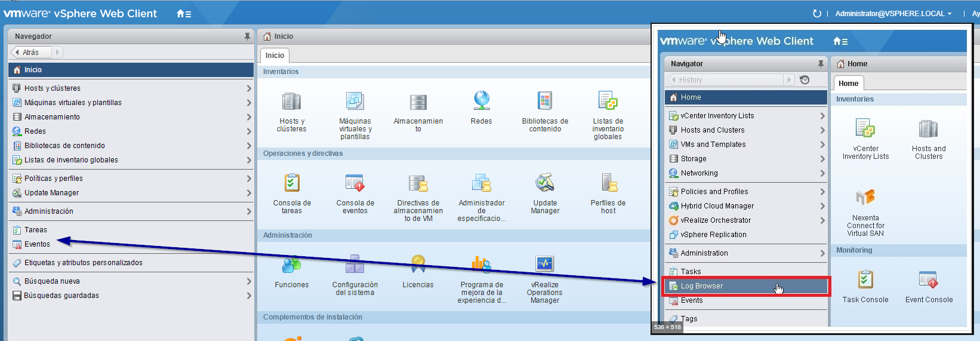Image resolution: width=980 pixels, height=341 pixels.
Task: Expand vCenter Inventory Lists chevron in inset
Action: (822, 116)
